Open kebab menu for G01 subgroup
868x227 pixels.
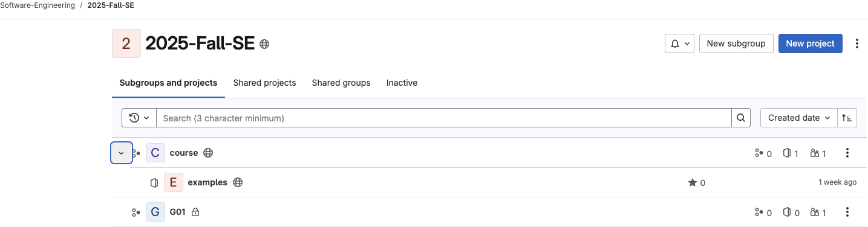[x=847, y=212]
